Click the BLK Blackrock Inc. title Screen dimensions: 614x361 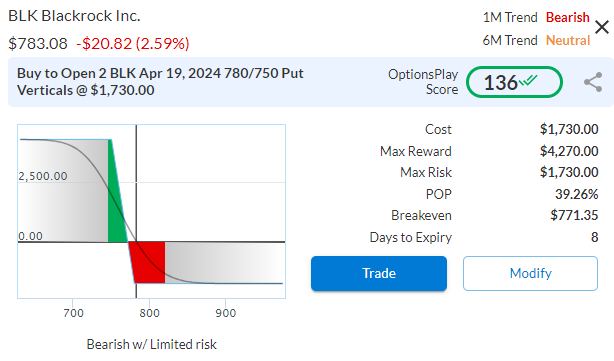pyautogui.click(x=74, y=16)
